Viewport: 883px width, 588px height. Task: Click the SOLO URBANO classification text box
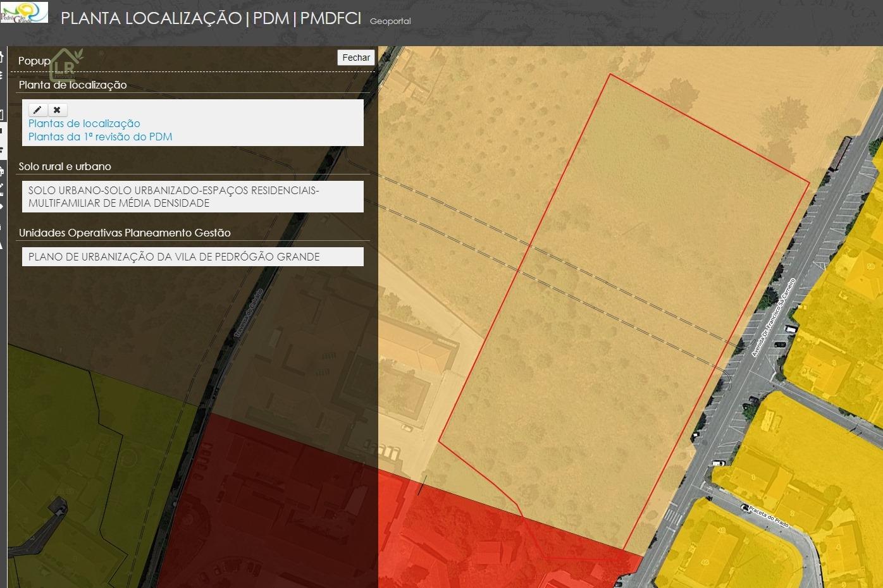[x=192, y=197]
